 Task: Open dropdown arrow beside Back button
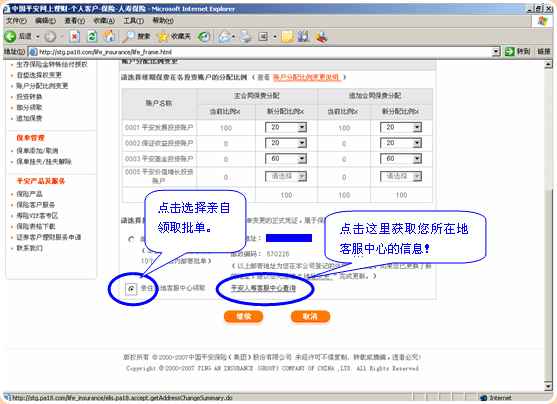[x=38, y=37]
